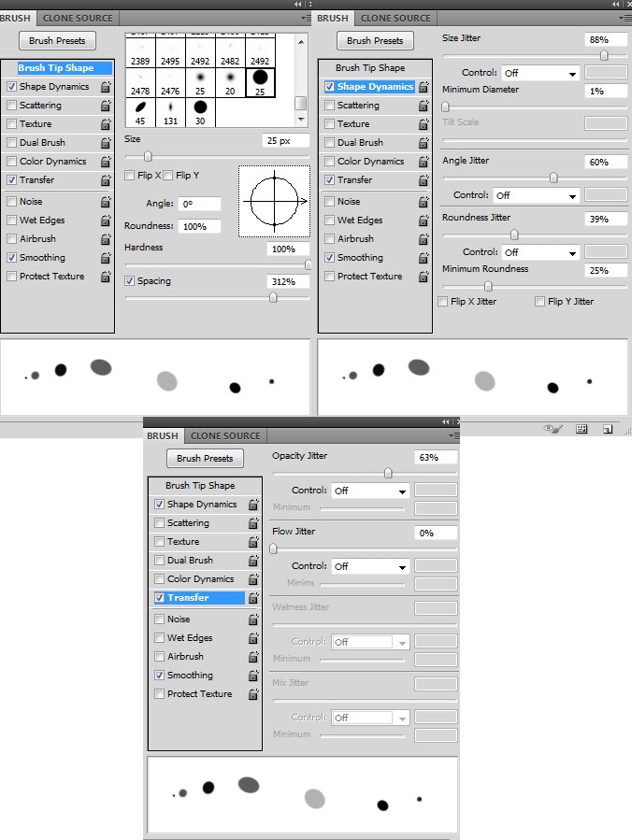Screen dimensions: 632x840
Task: Select Brush Tip Shape row in Transfer panel
Action: (200, 485)
